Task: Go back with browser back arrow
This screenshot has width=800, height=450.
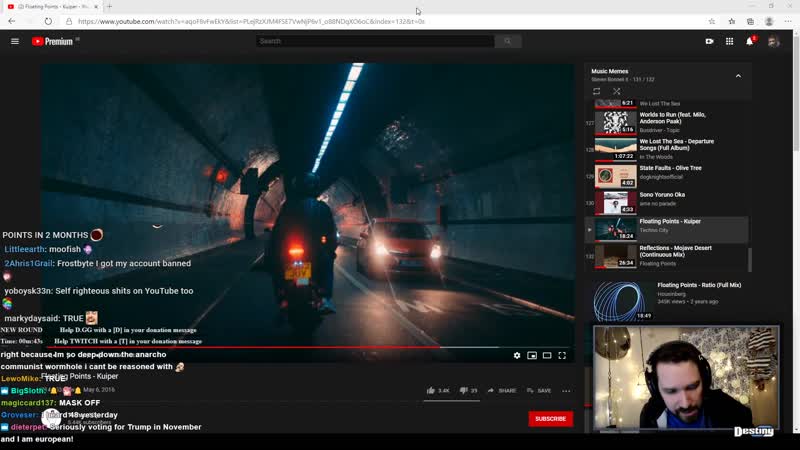Action: click(12, 21)
